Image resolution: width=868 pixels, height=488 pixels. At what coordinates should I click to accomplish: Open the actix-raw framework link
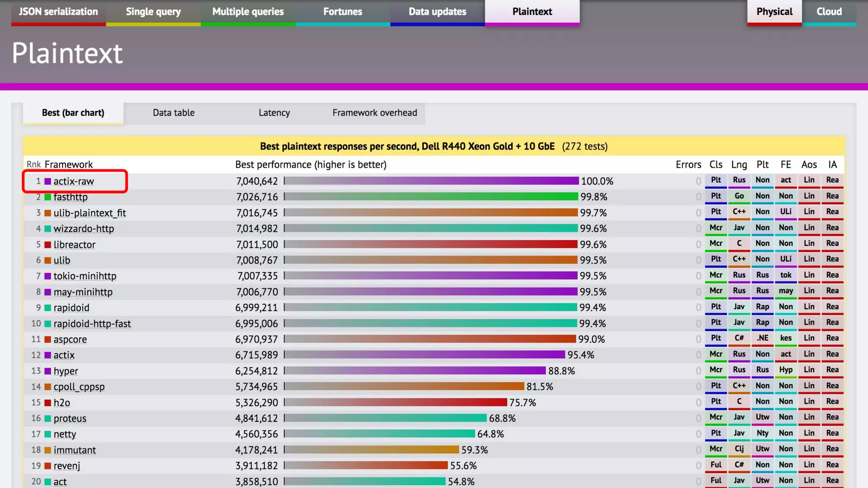point(74,181)
